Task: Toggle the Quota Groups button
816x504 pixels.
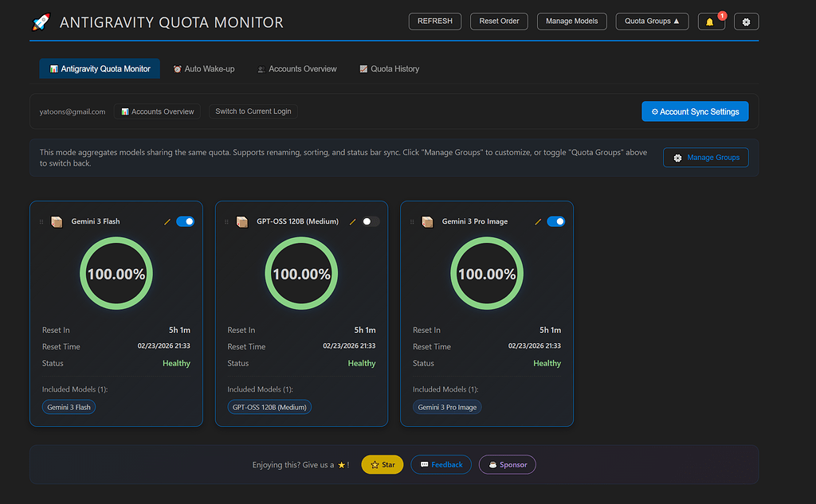Action: [x=652, y=21]
